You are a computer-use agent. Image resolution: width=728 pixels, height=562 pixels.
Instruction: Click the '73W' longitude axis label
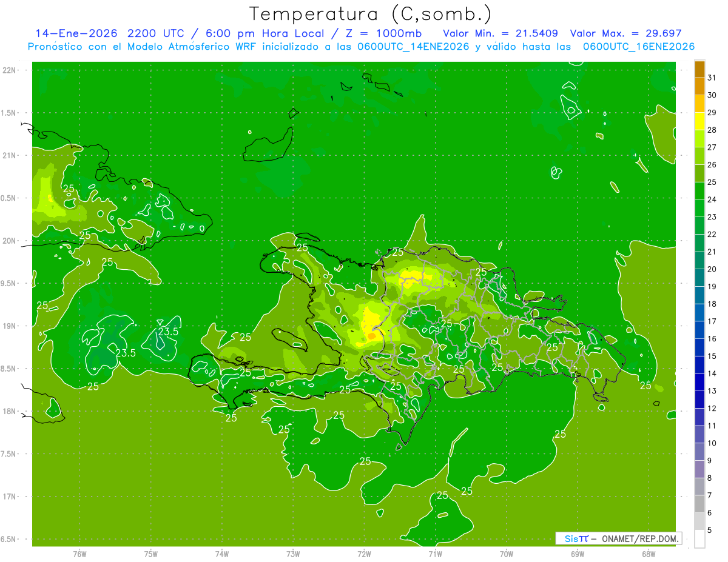coord(293,554)
